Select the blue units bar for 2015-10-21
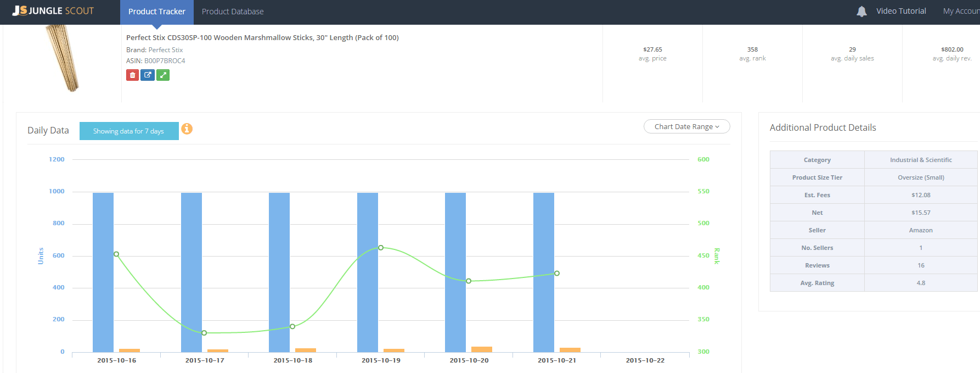This screenshot has width=980, height=373. [x=544, y=272]
